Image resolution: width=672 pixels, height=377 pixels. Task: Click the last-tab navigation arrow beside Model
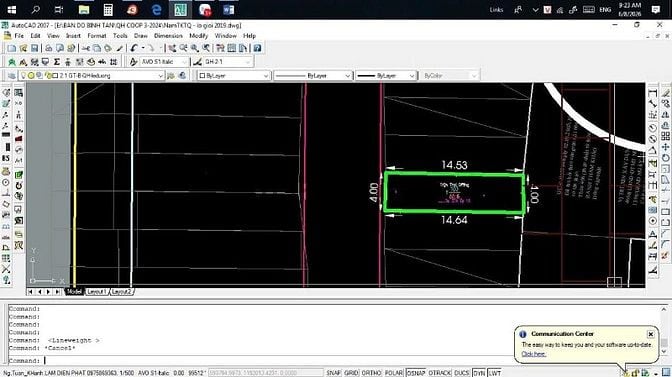(x=57, y=292)
